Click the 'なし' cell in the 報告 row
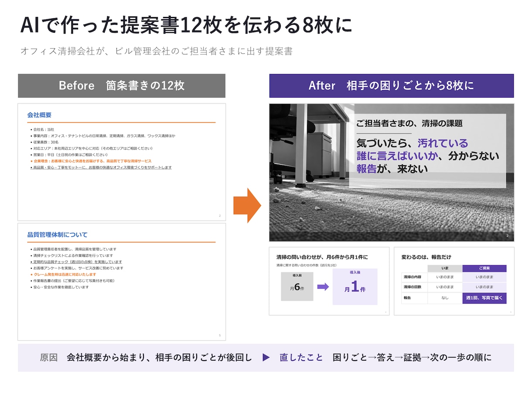This screenshot has height=399, width=532. pos(445,298)
